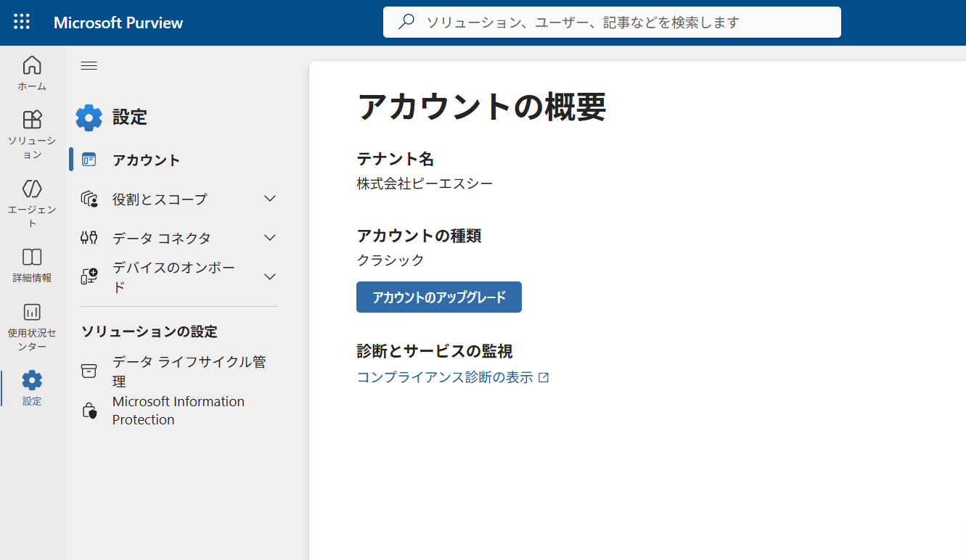The width and height of the screenshot is (966, 560).
Task: Click the ソリューションの設定 section heading
Action: [x=150, y=332]
